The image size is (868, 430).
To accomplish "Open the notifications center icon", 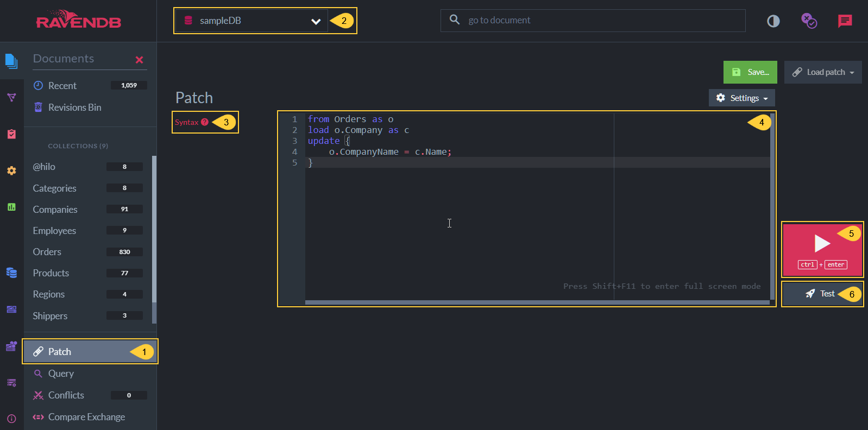I will point(809,21).
